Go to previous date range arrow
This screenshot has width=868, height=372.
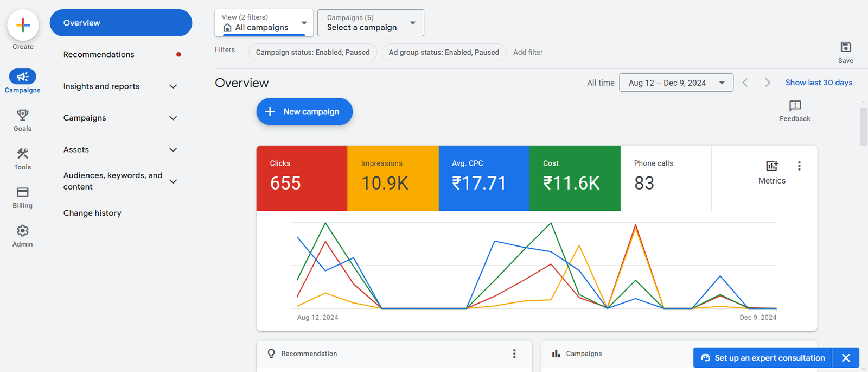[745, 83]
